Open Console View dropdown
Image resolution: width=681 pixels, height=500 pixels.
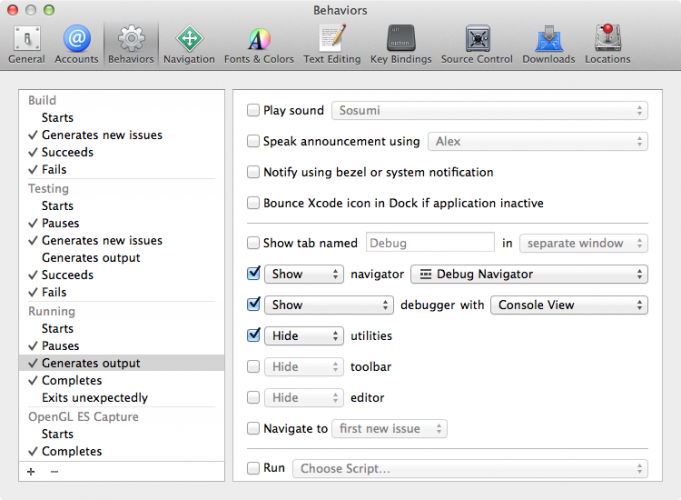[x=569, y=305]
